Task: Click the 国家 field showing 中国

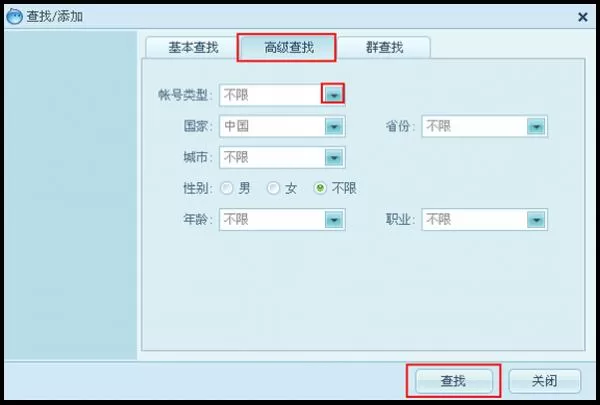Action: pos(282,126)
